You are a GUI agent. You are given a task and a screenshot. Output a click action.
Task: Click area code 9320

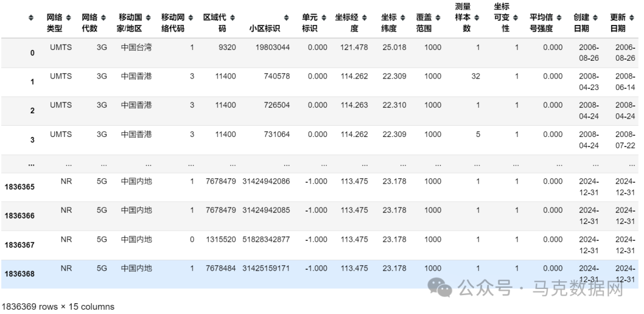click(228, 47)
